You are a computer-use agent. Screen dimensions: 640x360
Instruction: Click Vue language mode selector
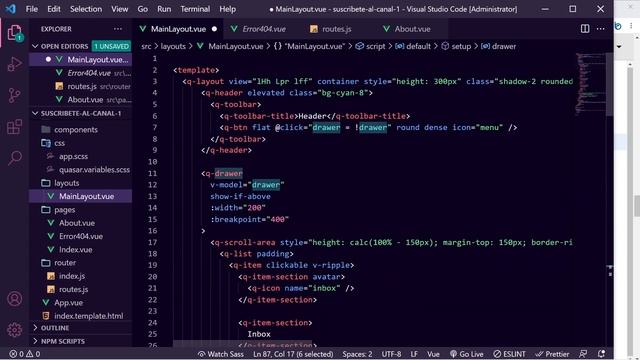point(433,354)
